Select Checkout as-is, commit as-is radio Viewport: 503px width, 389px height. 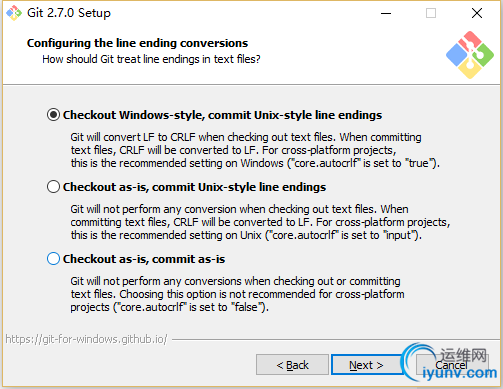pos(53,259)
